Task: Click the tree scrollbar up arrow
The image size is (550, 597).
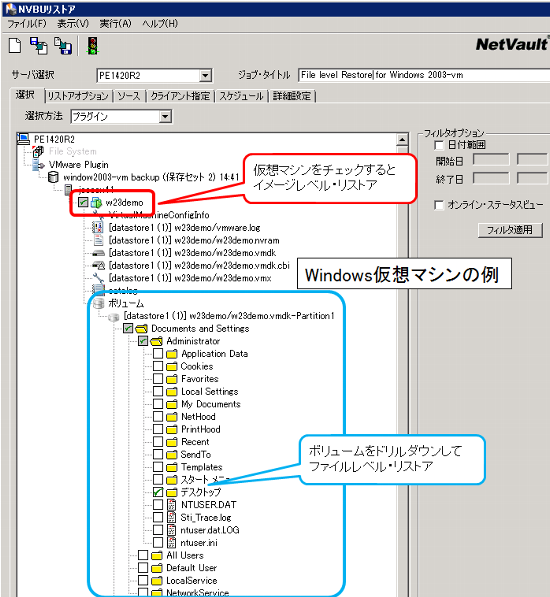Action: point(402,140)
